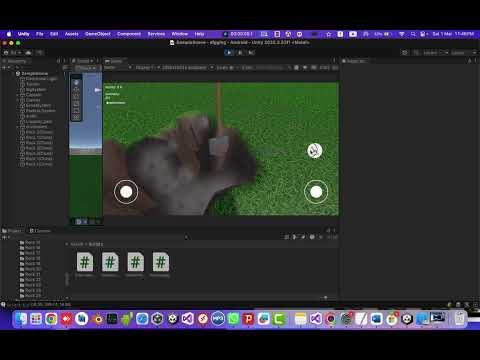Viewport: 480px width, 360px height.
Task: Click the Pause button in Unity toolbar
Action: tap(240, 53)
